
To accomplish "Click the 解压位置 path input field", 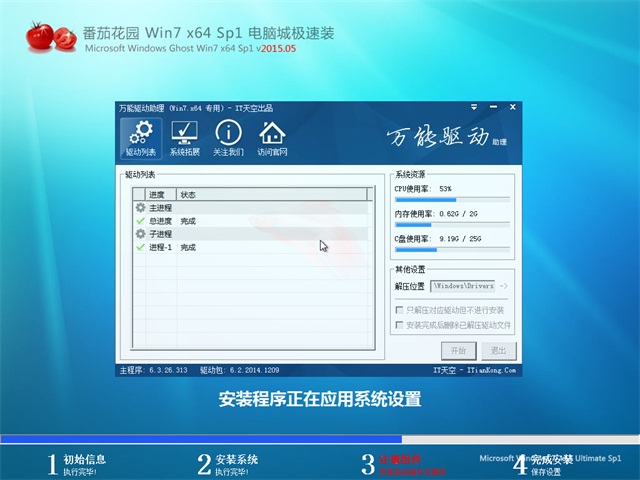I will click(463, 286).
